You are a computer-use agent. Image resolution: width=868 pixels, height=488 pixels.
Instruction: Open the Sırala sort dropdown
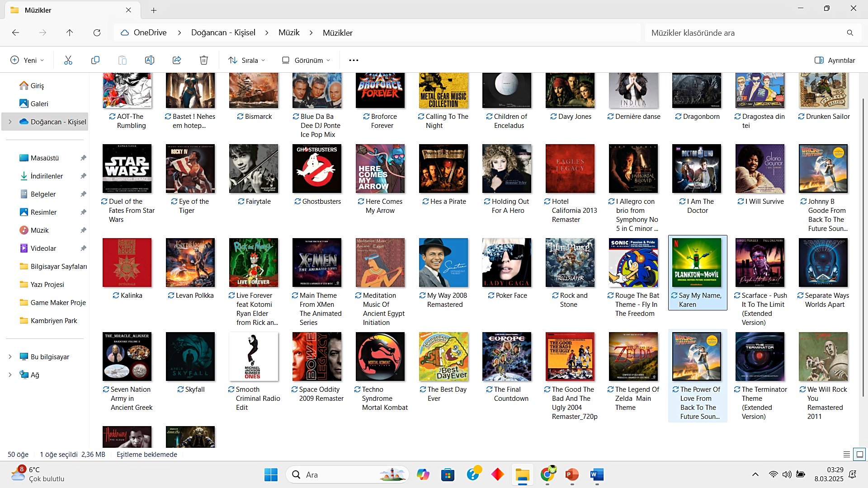pos(247,60)
